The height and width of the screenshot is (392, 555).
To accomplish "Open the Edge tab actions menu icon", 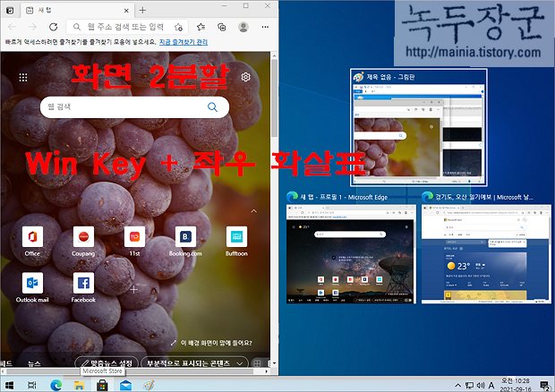I will (10, 11).
